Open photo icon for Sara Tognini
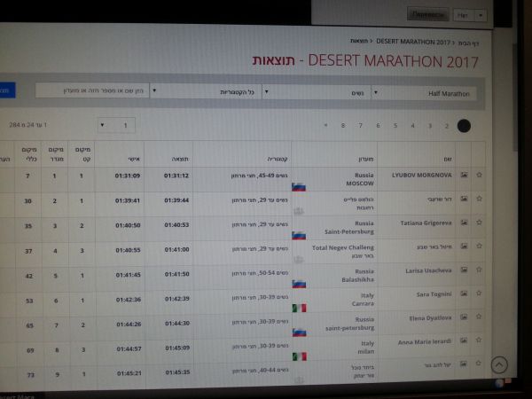Screen dimensions: 532x399 tap(464, 293)
